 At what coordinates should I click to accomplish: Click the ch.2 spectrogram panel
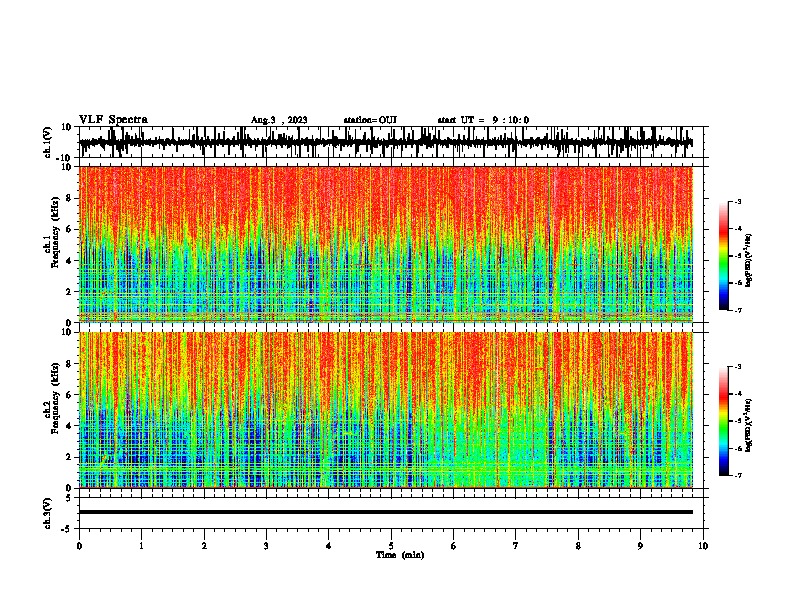(x=386, y=410)
